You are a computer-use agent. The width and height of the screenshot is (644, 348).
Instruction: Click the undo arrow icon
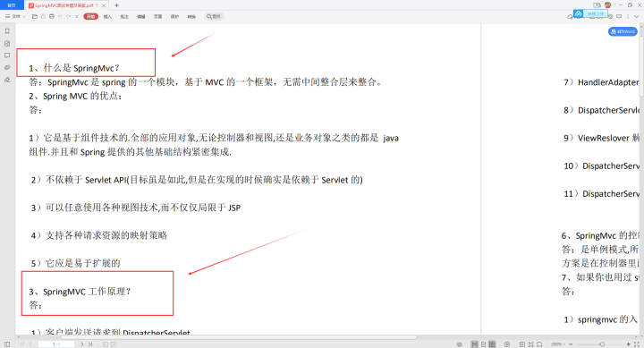(60, 16)
